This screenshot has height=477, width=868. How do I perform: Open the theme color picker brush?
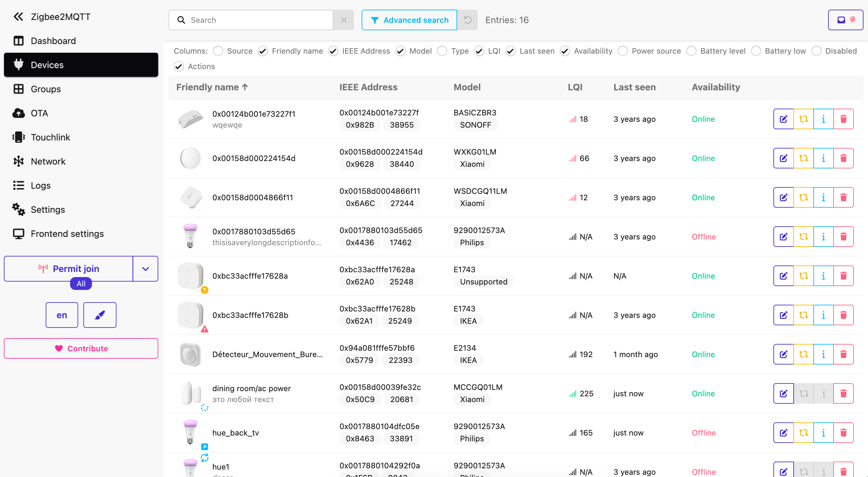click(x=99, y=315)
